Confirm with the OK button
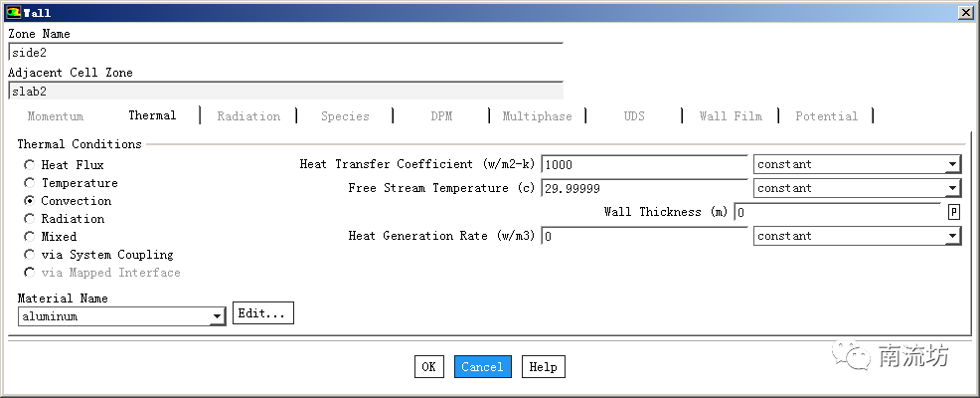980x398 pixels. pyautogui.click(x=428, y=367)
